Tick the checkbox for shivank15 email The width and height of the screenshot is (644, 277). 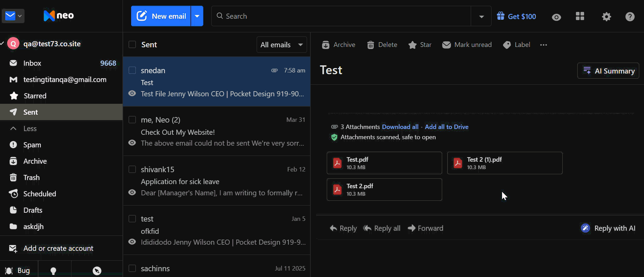(132, 169)
